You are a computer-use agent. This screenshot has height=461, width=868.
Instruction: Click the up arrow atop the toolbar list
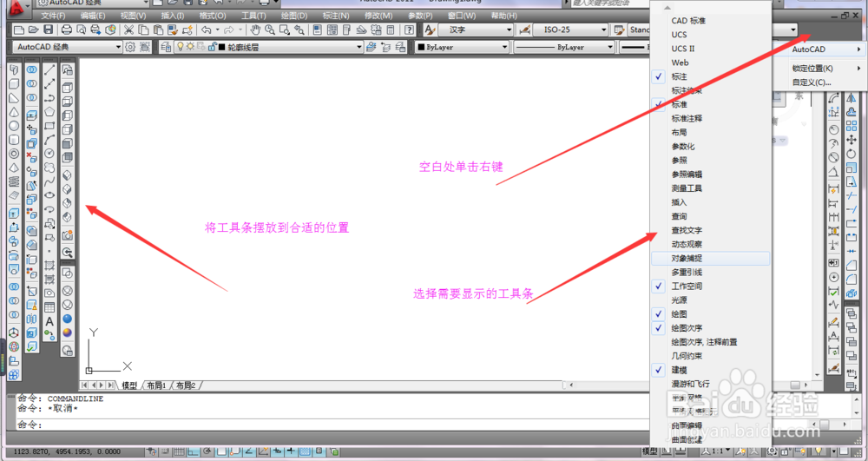point(667,8)
